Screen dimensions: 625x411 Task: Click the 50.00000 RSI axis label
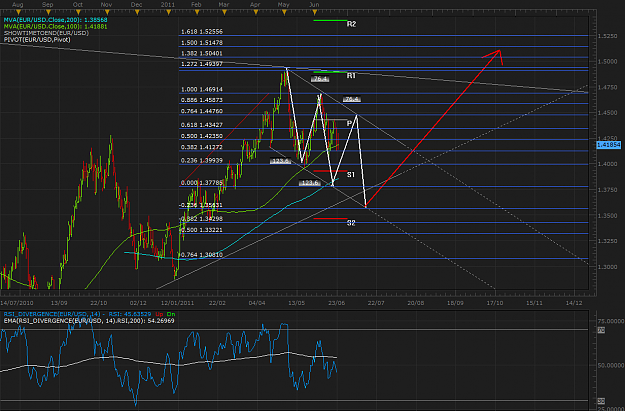[x=611, y=366]
